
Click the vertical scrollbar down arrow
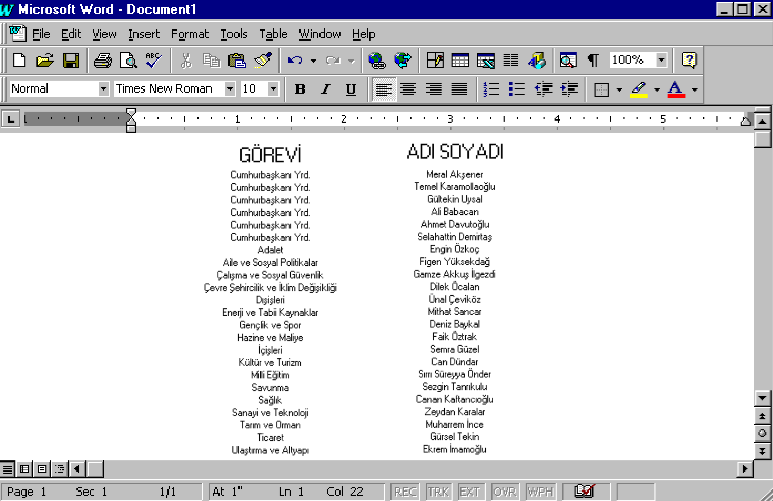tap(762, 397)
